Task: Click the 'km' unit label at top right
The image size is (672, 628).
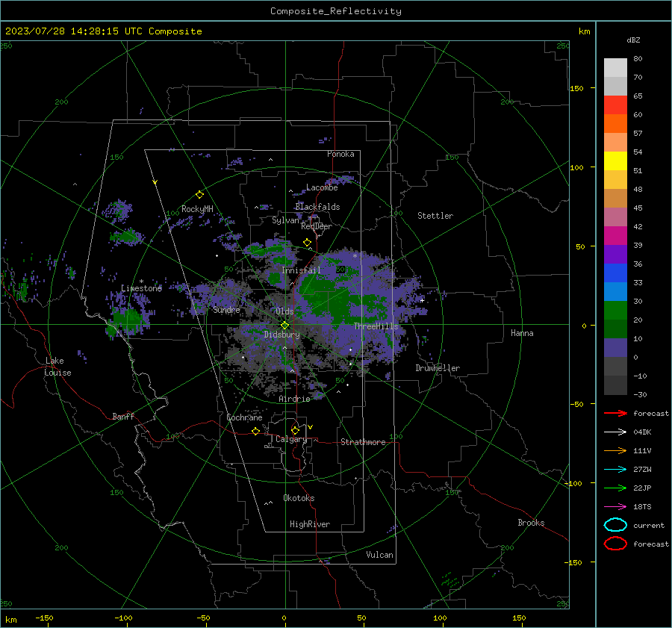Action: [x=584, y=31]
